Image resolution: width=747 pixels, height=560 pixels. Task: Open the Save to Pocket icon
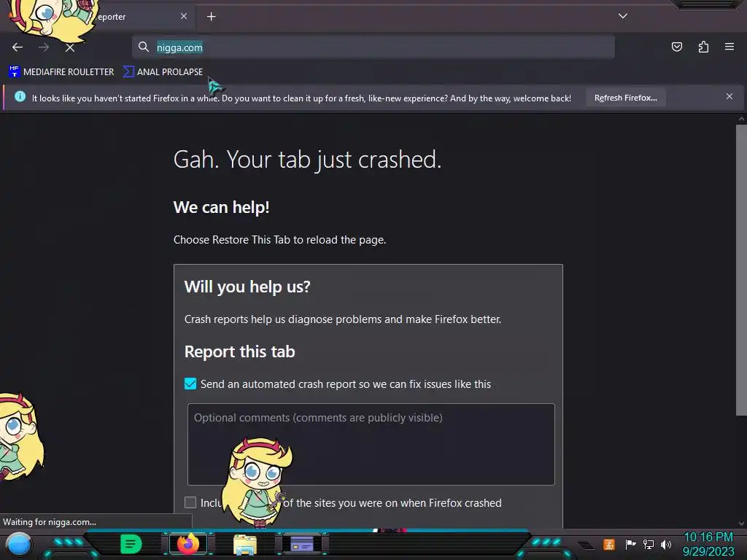coord(676,47)
